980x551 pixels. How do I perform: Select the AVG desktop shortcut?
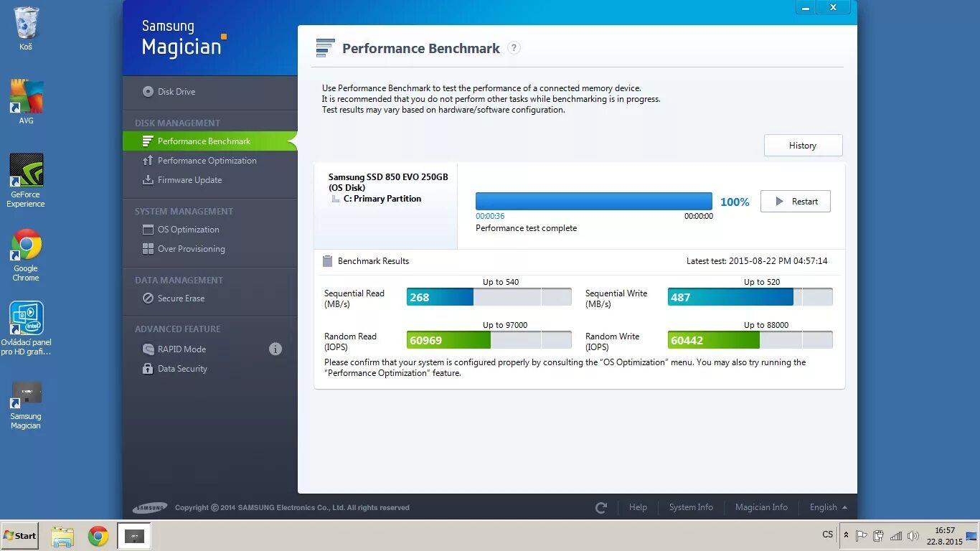(26, 102)
